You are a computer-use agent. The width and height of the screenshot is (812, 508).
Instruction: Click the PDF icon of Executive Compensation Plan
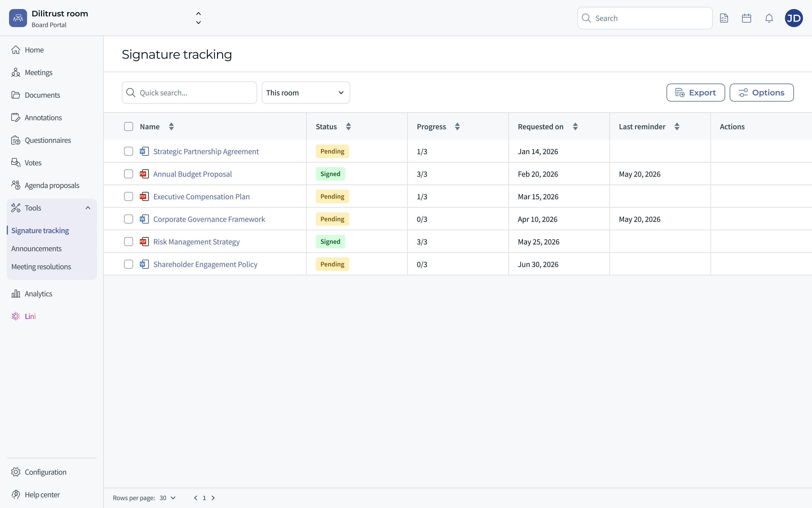click(144, 196)
